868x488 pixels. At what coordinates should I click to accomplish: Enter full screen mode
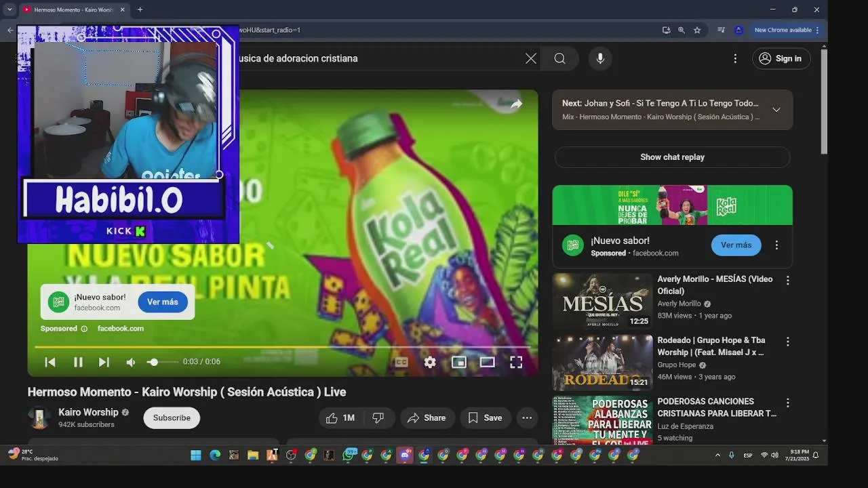click(516, 362)
